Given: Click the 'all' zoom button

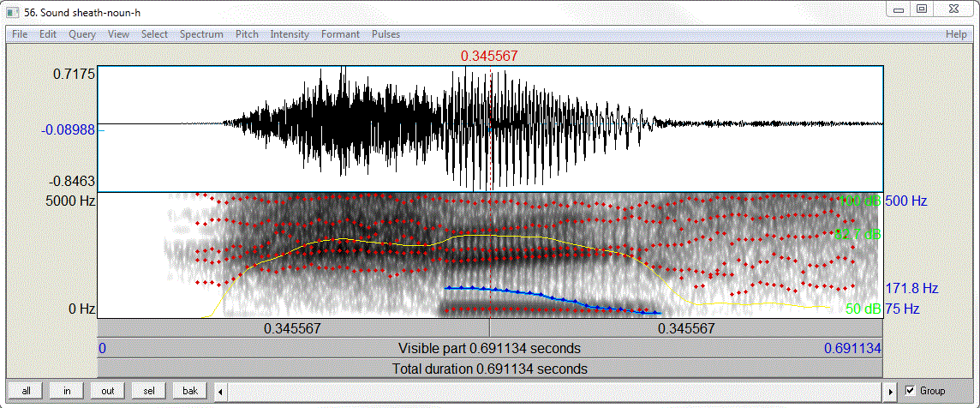Looking at the screenshot, I should (x=27, y=391).
